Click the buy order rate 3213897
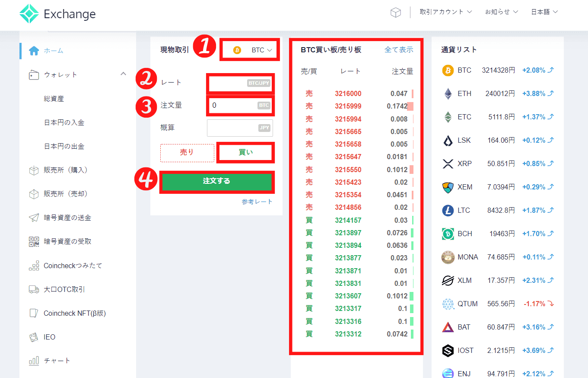The height and width of the screenshot is (378, 588). [x=348, y=233]
